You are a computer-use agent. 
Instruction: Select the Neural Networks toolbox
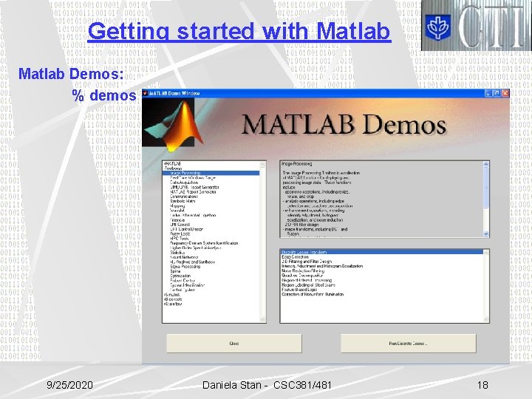[x=184, y=257]
